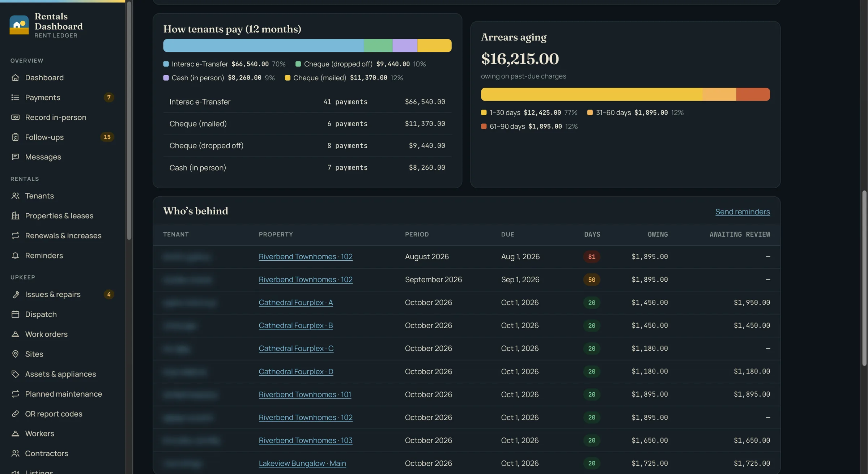
Task: Click the Tenants people icon
Action: pos(15,196)
